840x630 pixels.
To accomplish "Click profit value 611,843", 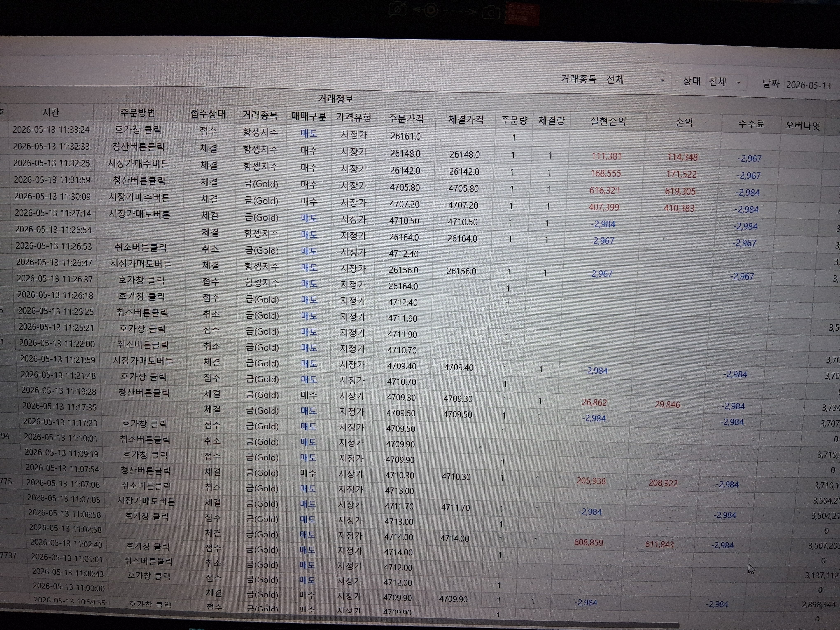I will pyautogui.click(x=660, y=545).
